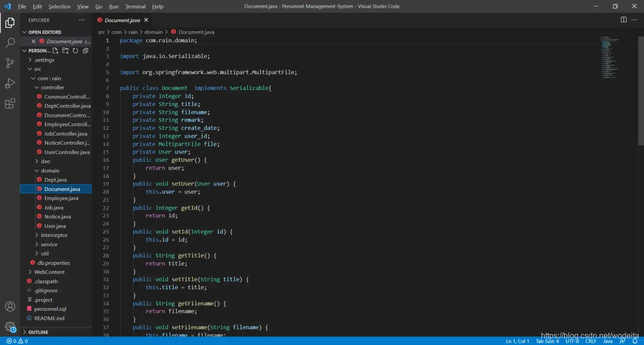Image resolution: width=644 pixels, height=345 pixels.
Task: Collapse the com\rain folder
Action: pyautogui.click(x=56, y=78)
